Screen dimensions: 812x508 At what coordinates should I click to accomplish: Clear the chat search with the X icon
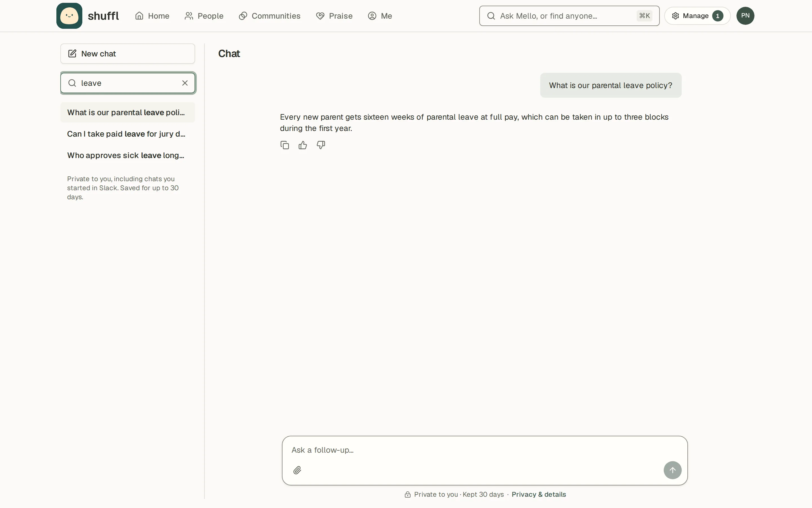[x=185, y=83]
